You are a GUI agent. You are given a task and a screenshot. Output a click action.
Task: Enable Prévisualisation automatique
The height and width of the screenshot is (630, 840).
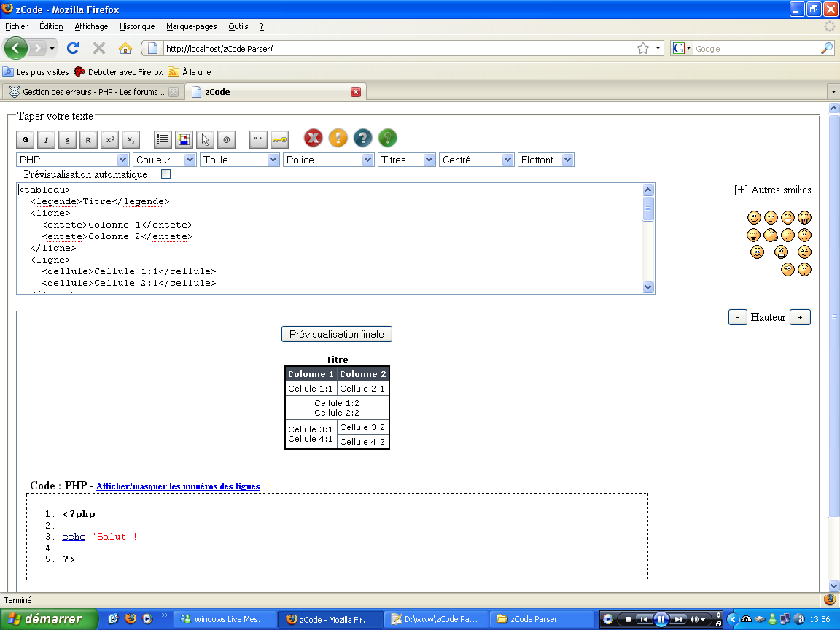[165, 174]
